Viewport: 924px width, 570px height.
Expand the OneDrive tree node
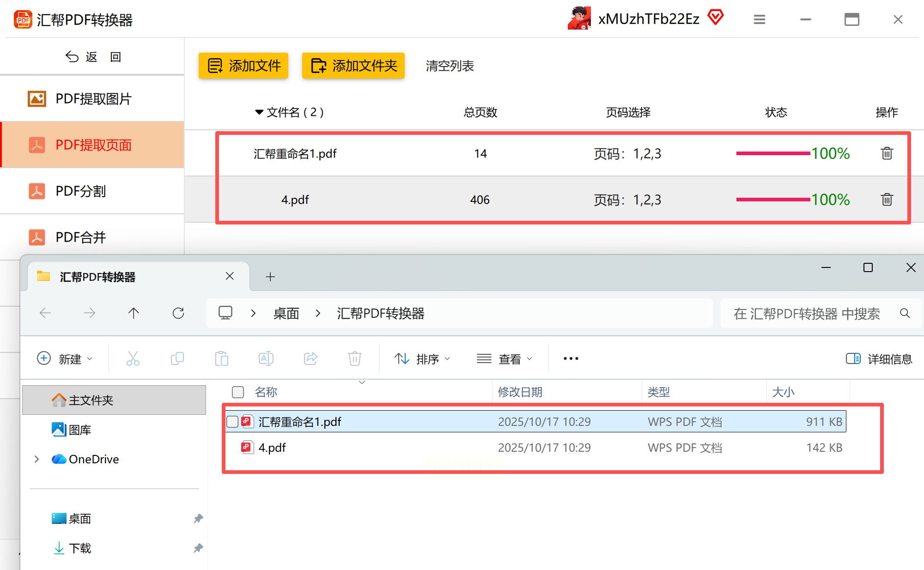[x=36, y=459]
